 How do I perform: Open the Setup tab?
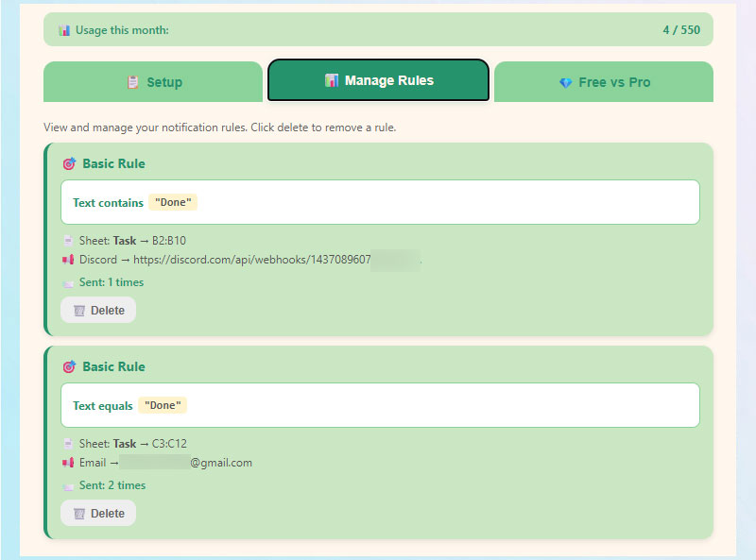[x=153, y=82]
